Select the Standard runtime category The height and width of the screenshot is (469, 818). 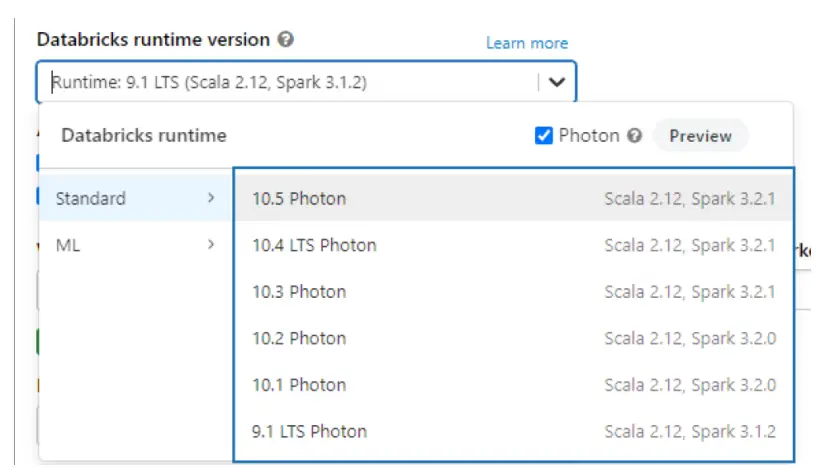coord(91,198)
